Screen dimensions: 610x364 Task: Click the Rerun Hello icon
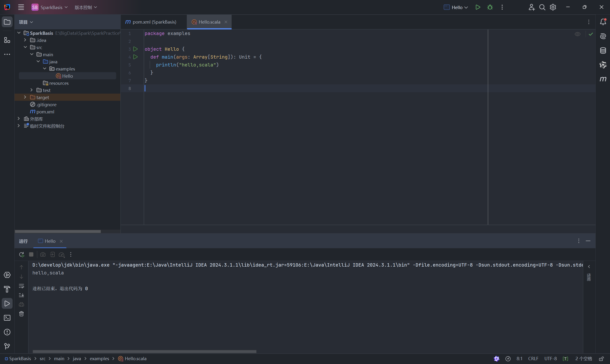click(22, 255)
